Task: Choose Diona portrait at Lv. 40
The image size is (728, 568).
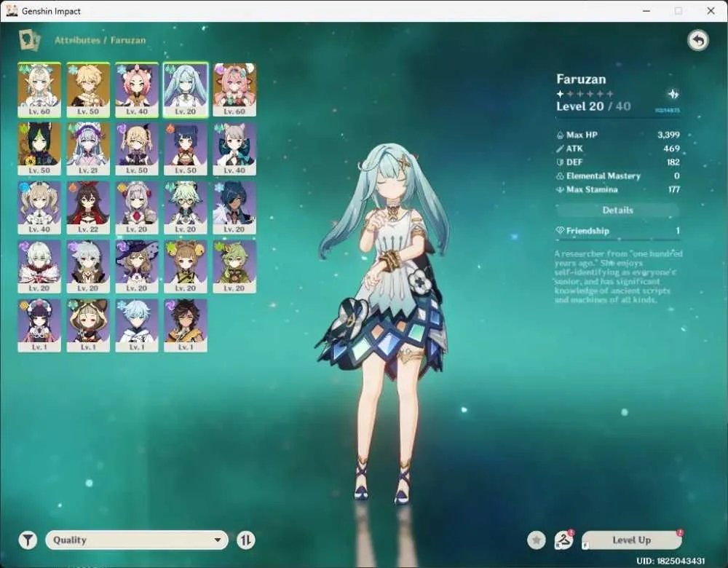Action: [137, 90]
